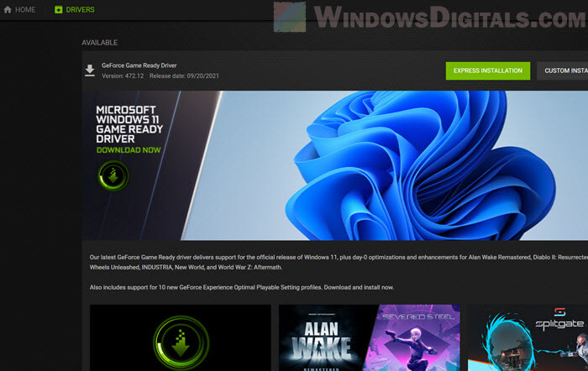
Task: Start Express Installation
Action: click(x=487, y=71)
